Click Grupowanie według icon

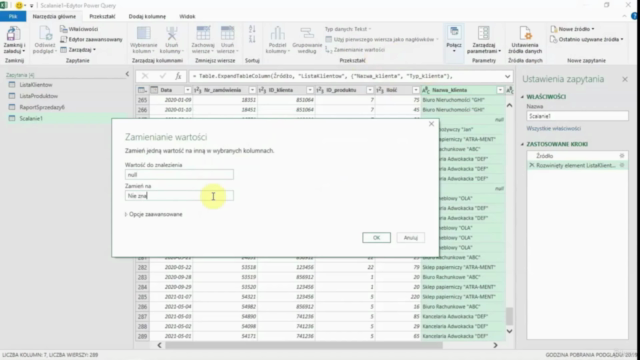coord(307,33)
